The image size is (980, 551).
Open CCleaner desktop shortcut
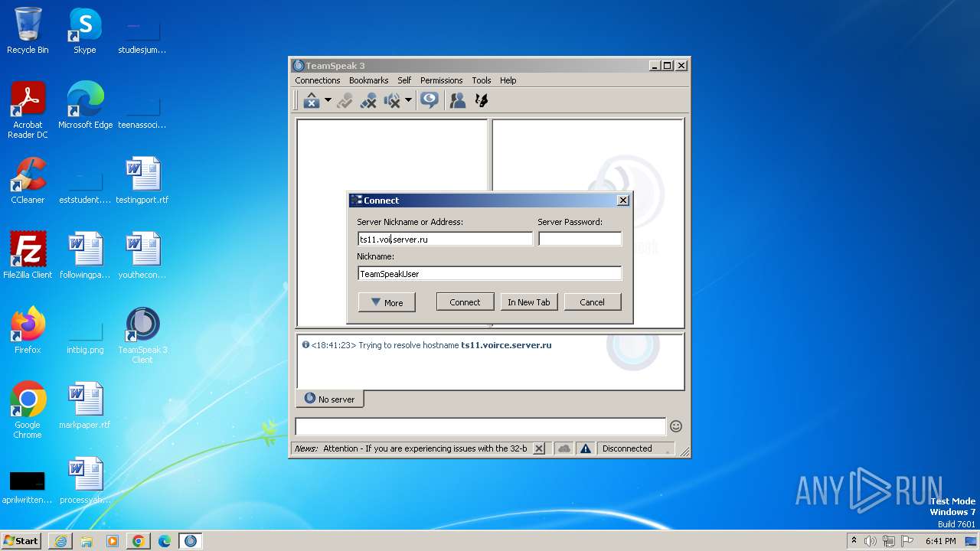coord(28,180)
